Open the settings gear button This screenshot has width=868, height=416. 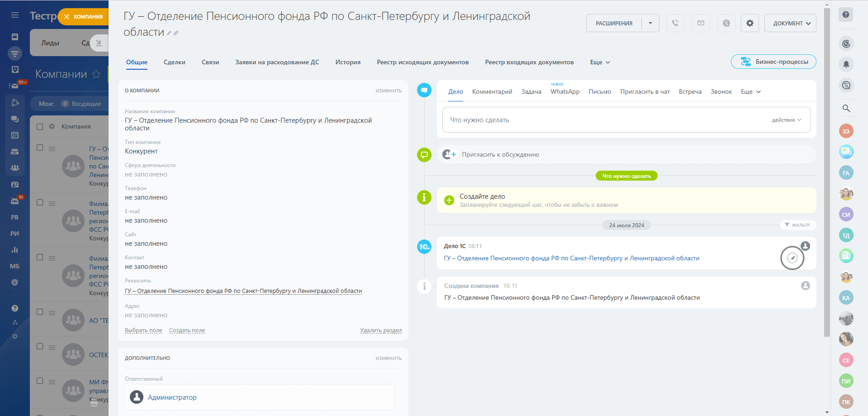click(x=749, y=23)
